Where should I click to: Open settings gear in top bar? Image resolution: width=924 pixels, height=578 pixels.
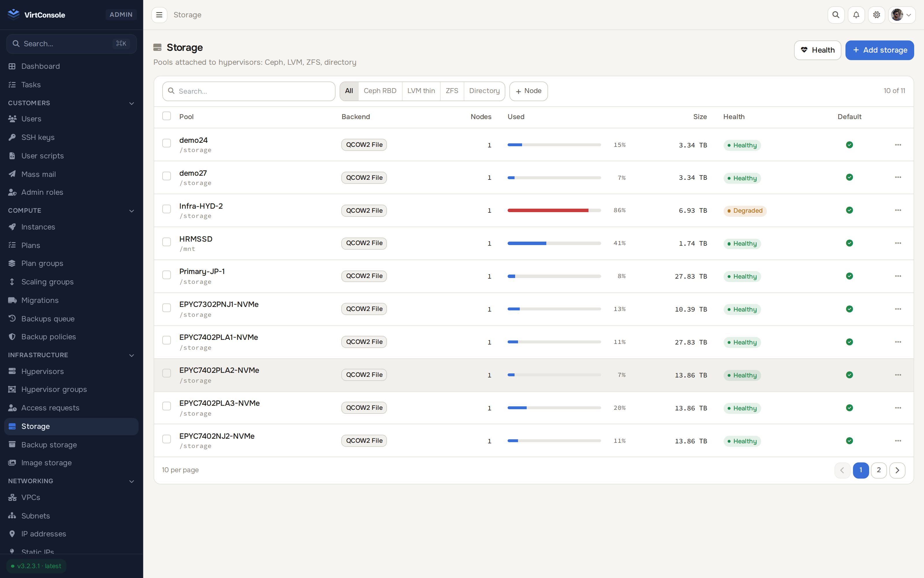[x=876, y=15]
